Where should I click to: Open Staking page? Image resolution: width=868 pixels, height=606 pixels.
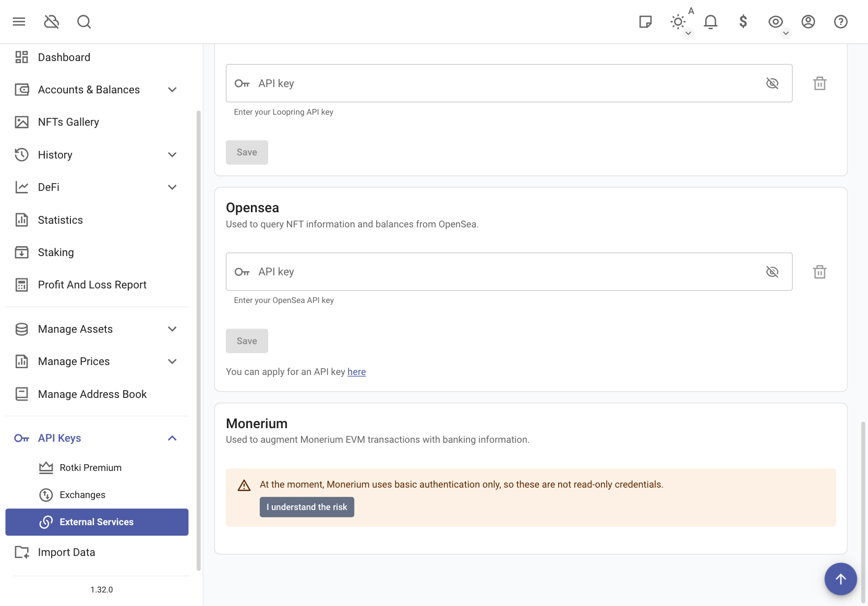97,252
